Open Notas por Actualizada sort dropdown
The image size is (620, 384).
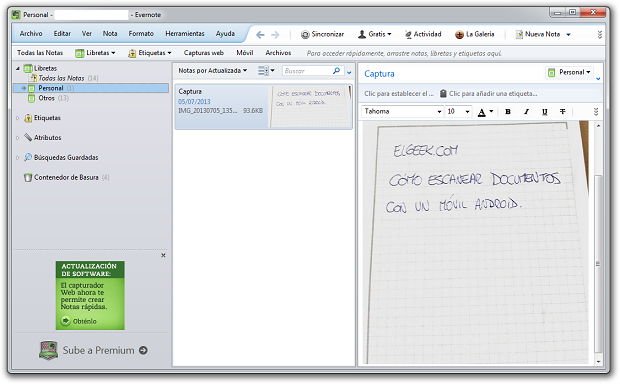212,70
